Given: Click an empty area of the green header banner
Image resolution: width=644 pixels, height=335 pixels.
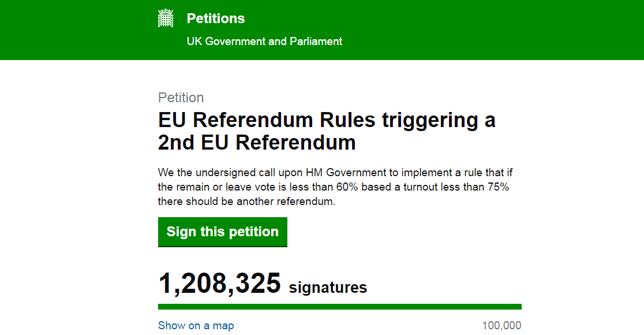Looking at the screenshot, I should pos(493,29).
